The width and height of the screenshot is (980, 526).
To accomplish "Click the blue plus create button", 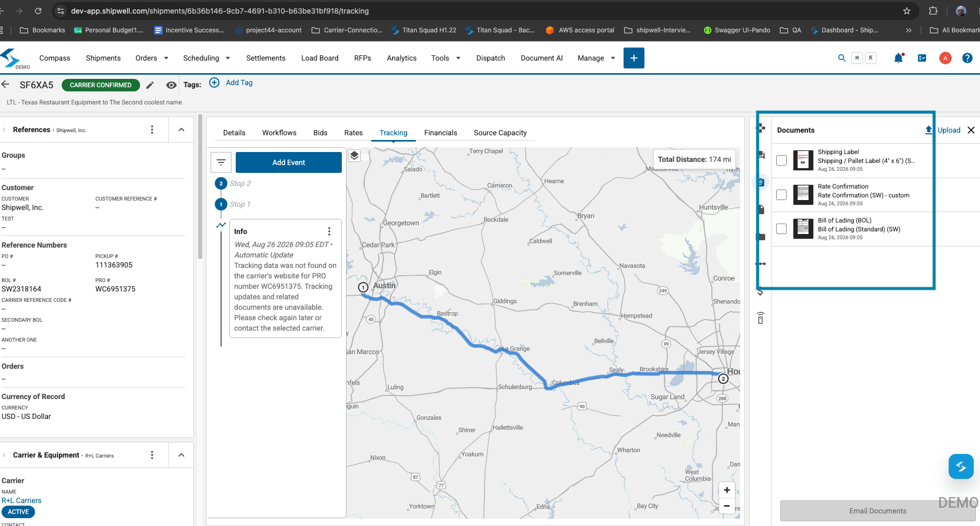I will pyautogui.click(x=633, y=58).
